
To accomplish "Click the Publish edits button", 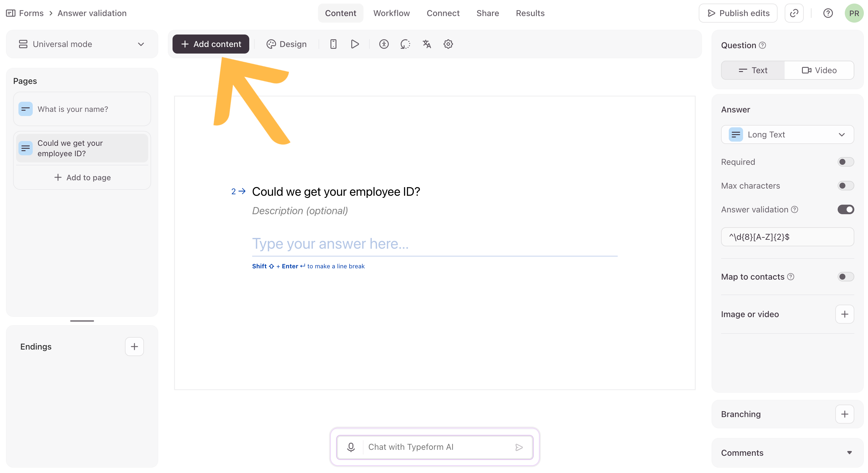I will pyautogui.click(x=738, y=13).
